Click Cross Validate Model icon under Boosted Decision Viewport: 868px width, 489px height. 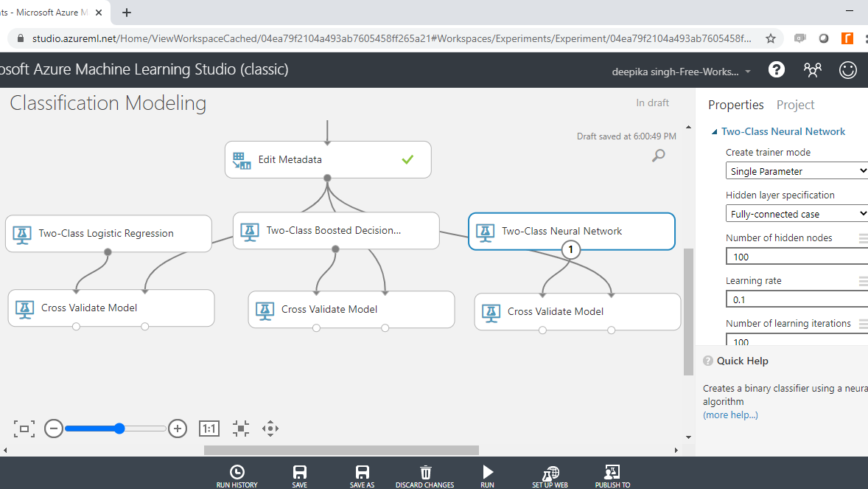(x=265, y=311)
